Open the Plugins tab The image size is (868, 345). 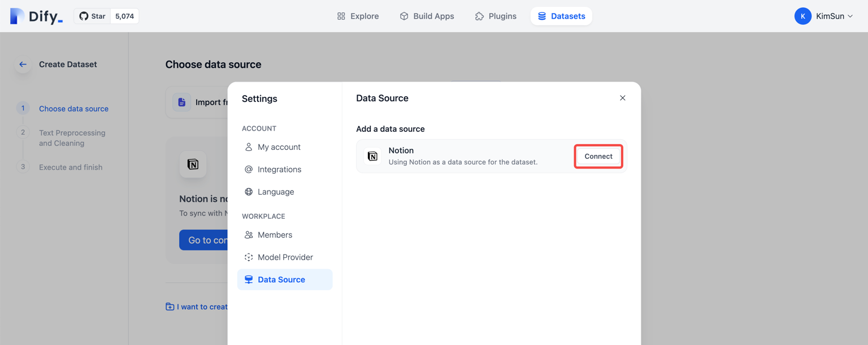pyautogui.click(x=496, y=16)
